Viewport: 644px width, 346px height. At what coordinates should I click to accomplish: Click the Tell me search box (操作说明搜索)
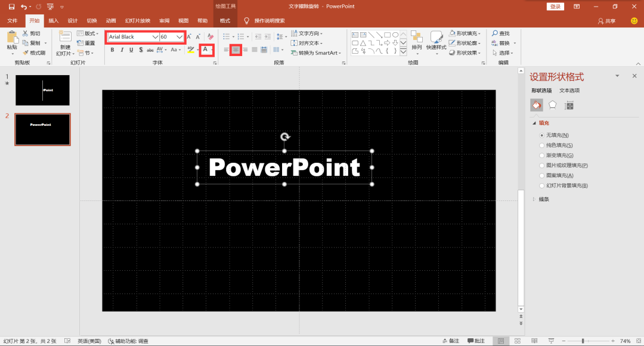[x=265, y=20]
